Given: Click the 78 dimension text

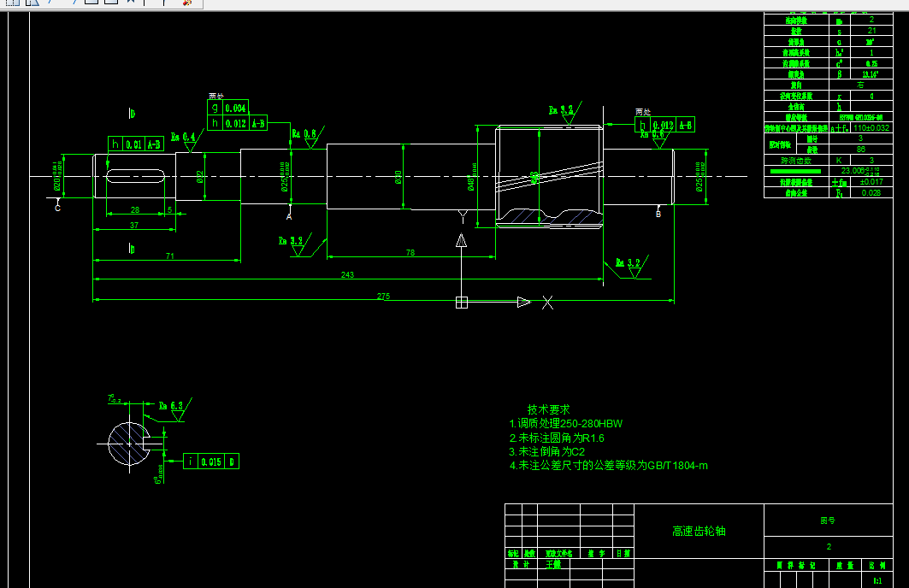Looking at the screenshot, I should pyautogui.click(x=410, y=253).
